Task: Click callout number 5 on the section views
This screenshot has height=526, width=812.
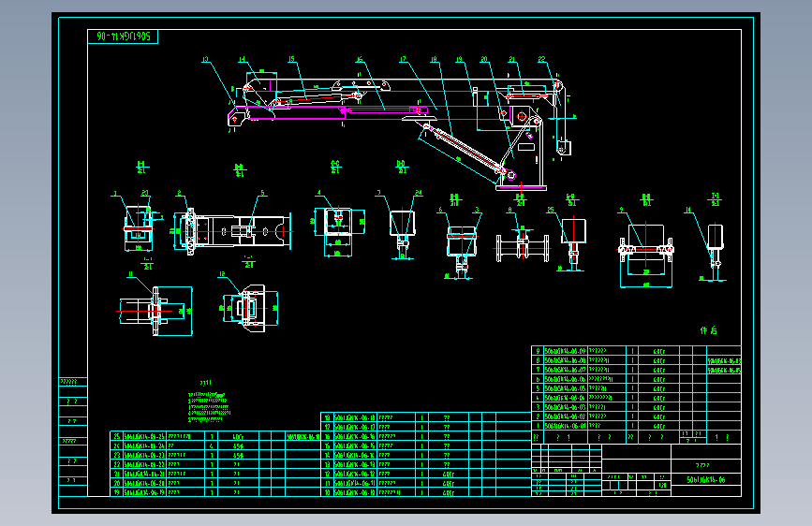Action: (x=262, y=193)
